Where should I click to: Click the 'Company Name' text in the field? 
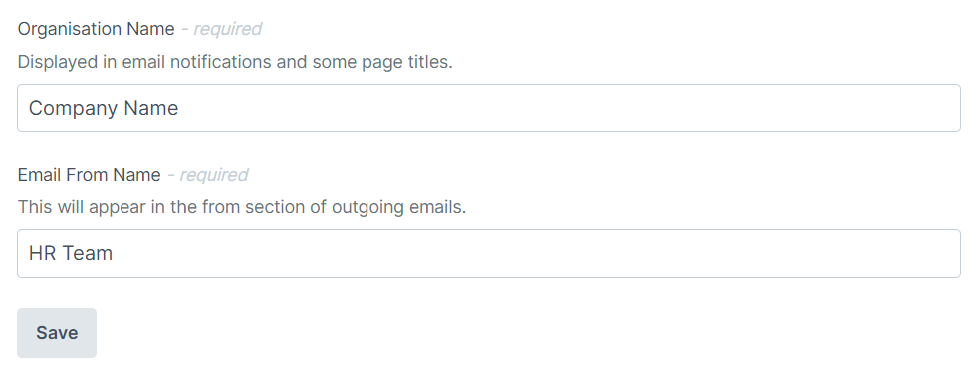104,108
